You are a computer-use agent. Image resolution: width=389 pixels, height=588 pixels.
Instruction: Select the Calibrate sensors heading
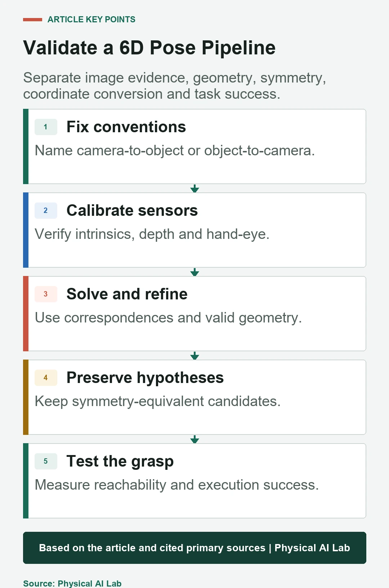tap(132, 210)
